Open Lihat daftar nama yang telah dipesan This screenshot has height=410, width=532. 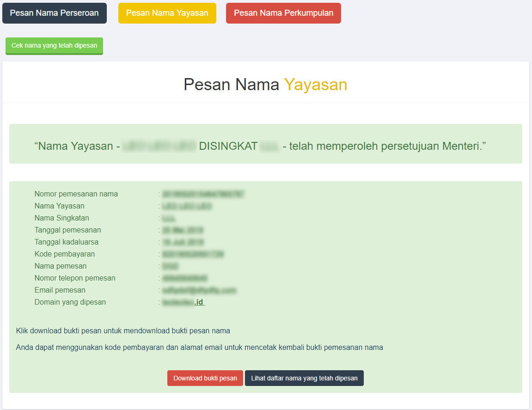[304, 378]
